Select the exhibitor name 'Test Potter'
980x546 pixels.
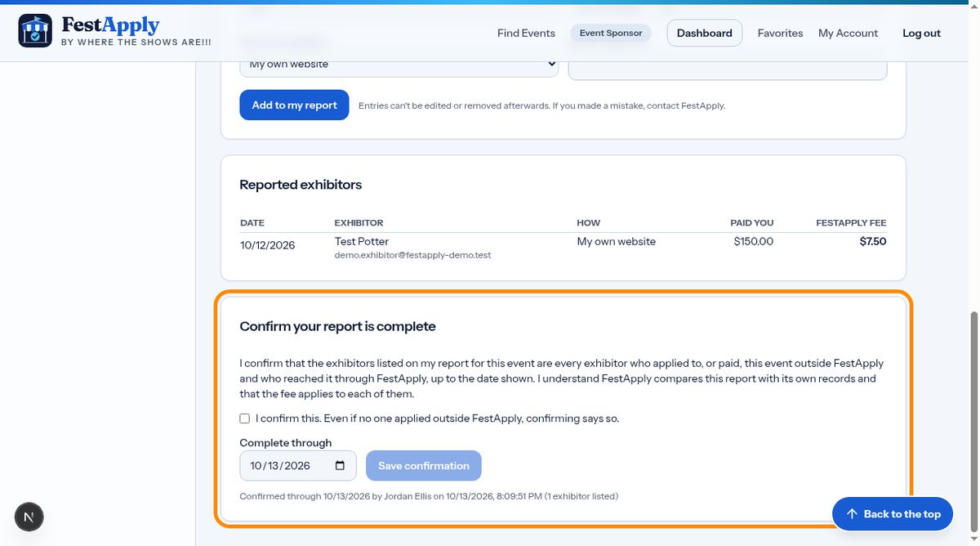coord(362,241)
